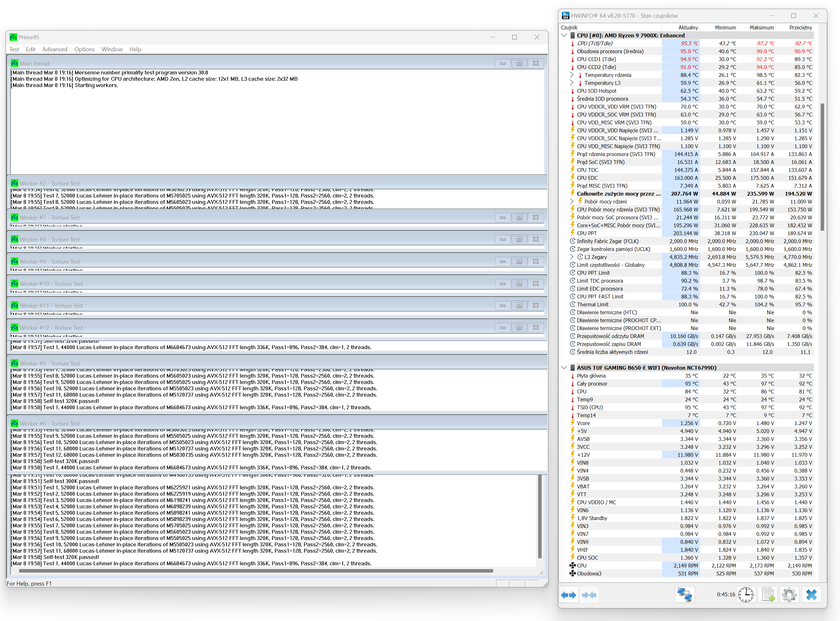
Task: Maximize the Main thread child window
Action: pyautogui.click(x=519, y=63)
